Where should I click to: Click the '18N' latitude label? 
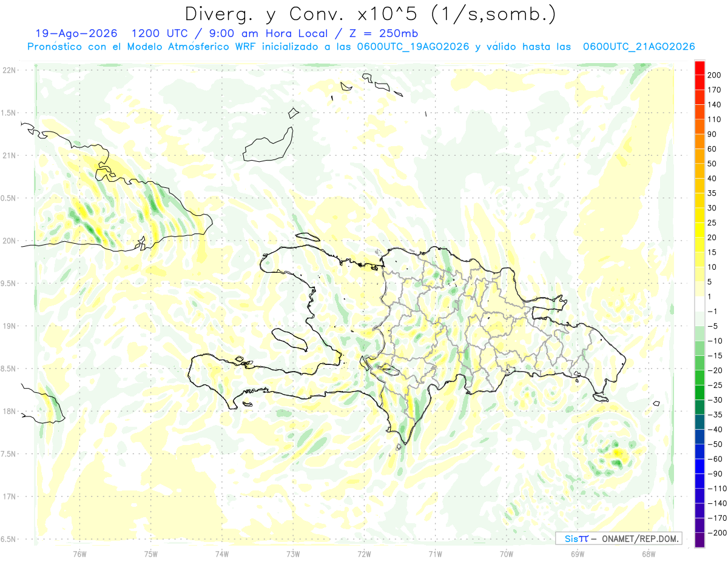[10, 412]
